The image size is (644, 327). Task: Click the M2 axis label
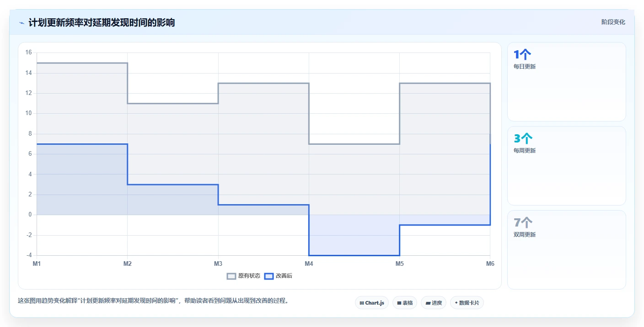tap(127, 264)
